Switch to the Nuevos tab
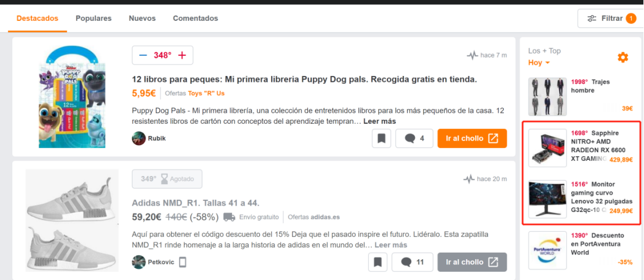 click(142, 19)
